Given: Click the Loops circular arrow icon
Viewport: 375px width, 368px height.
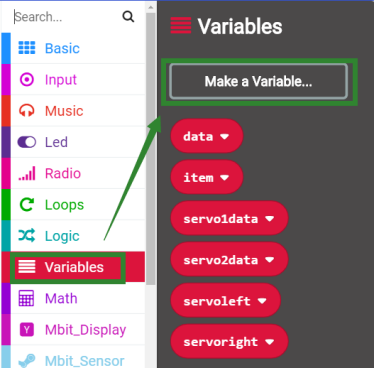Looking at the screenshot, I should [x=27, y=205].
